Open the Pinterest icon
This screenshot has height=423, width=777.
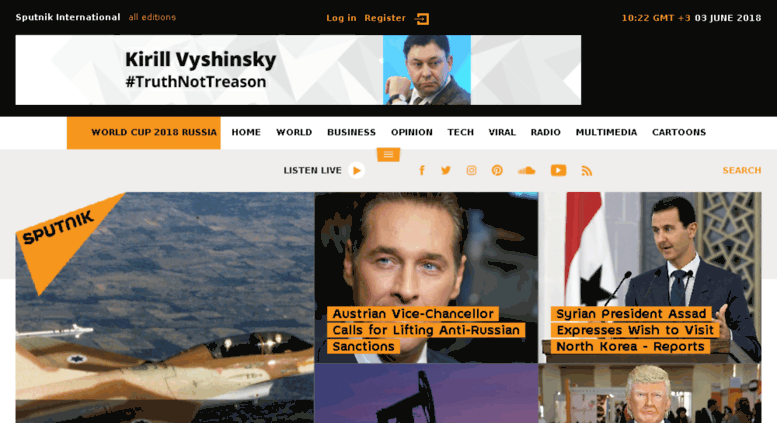pos(497,170)
